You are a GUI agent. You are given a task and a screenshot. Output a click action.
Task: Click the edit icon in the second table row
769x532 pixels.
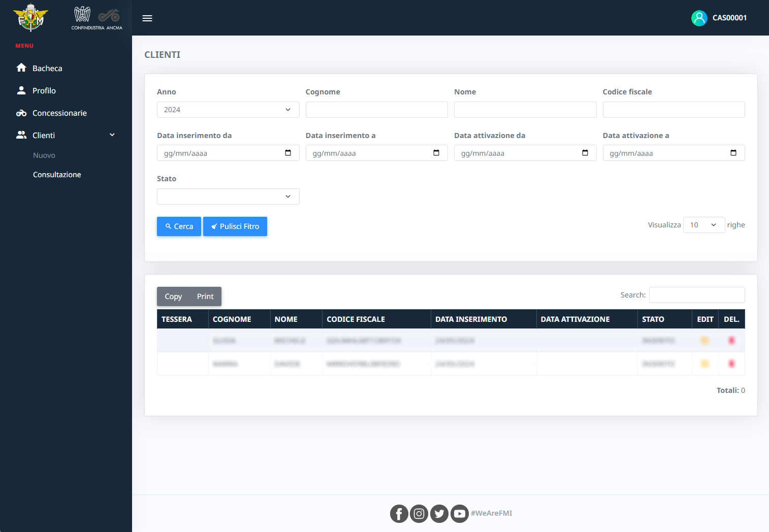coord(705,363)
